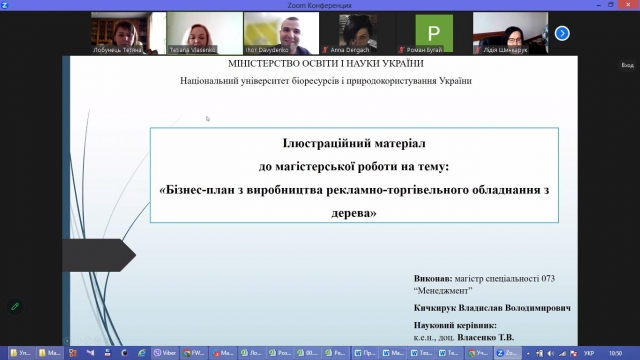The height and width of the screenshot is (360, 640).
Task: Click the network signal tray icon
Action: (562, 353)
